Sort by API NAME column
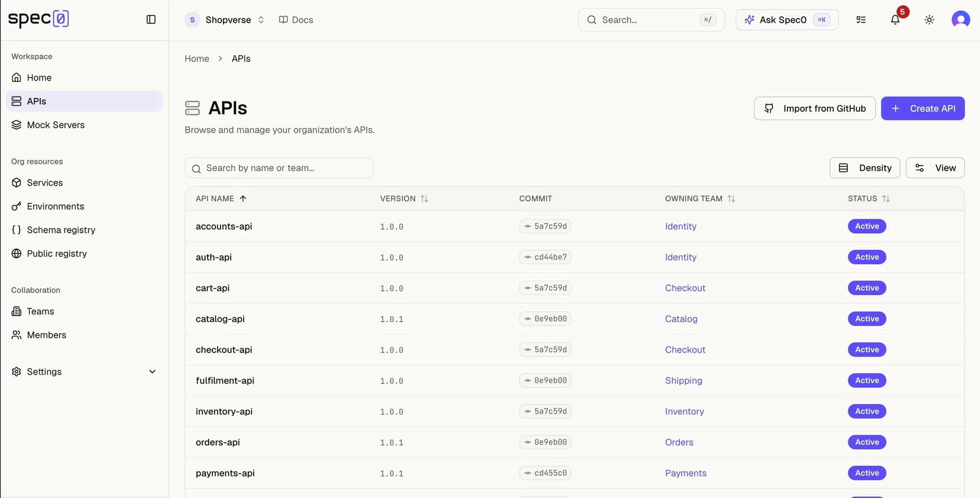Viewport: 980px width, 498px height. [x=221, y=198]
